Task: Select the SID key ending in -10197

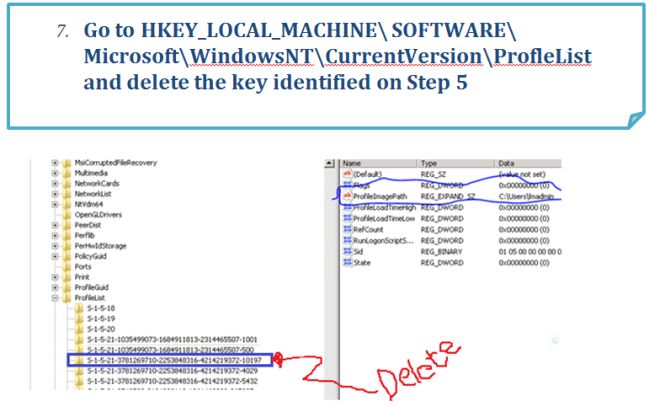Action: (174, 360)
